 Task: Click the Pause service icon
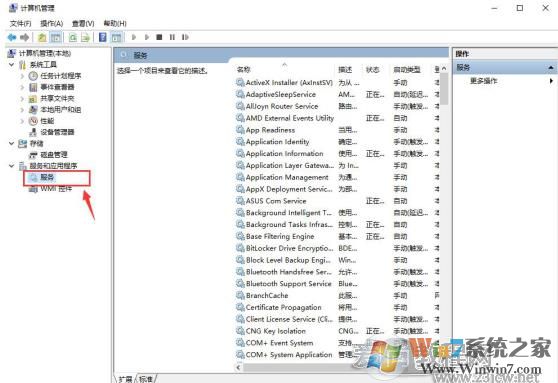pyautogui.click(x=172, y=37)
